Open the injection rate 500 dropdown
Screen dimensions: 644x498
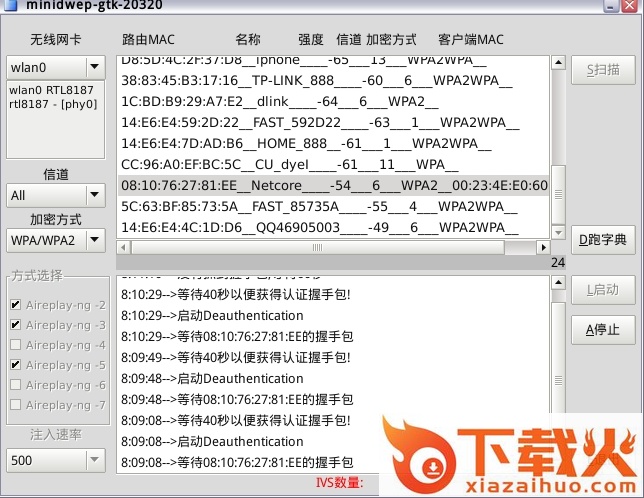(x=56, y=460)
